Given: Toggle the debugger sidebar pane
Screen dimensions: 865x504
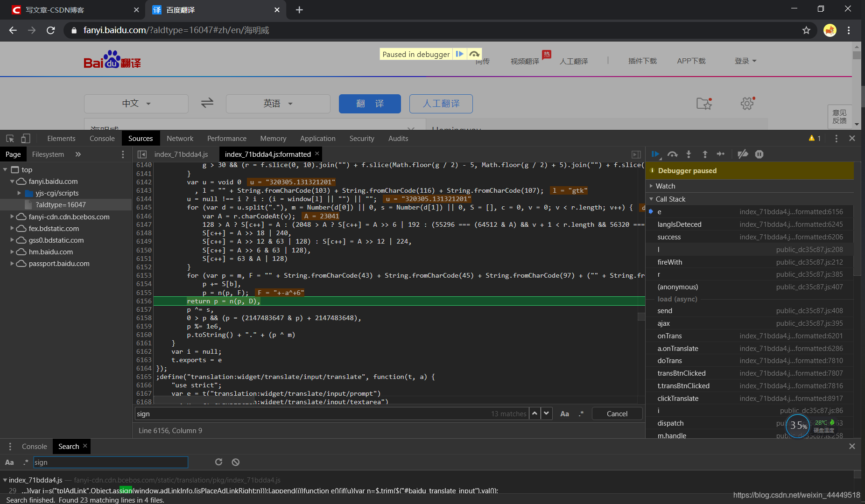Looking at the screenshot, I should pyautogui.click(x=636, y=154).
